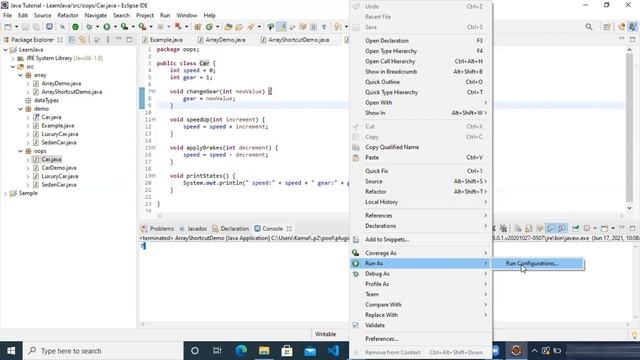This screenshot has height=360, width=640.
Task: Toggle the Validate checkbox in context menu
Action: 356,325
